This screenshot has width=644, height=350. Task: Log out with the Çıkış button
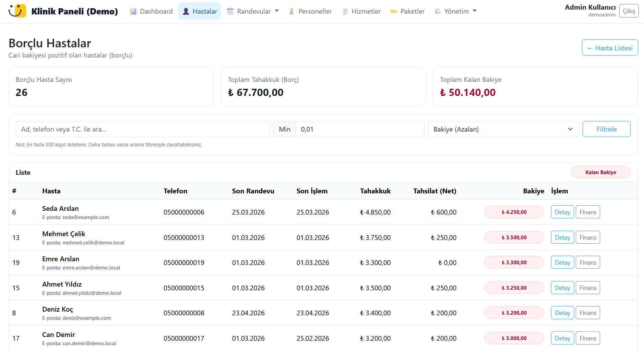(629, 11)
